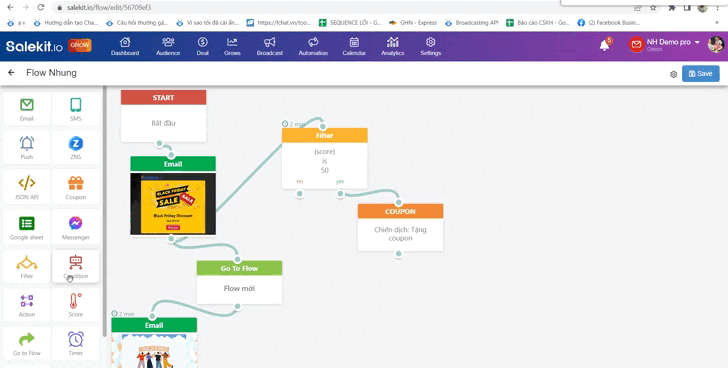
Task: Select the Email block in the sidebar
Action: click(x=26, y=109)
